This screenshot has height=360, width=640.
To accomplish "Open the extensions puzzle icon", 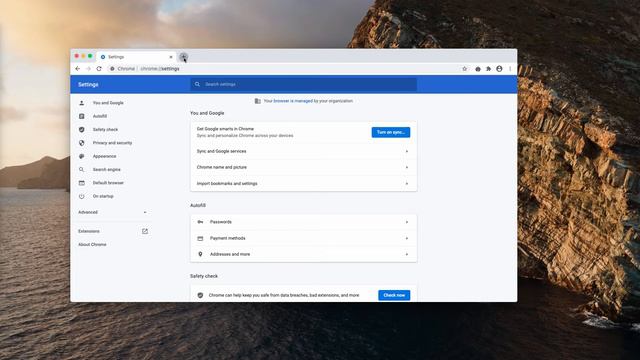I will tap(489, 69).
